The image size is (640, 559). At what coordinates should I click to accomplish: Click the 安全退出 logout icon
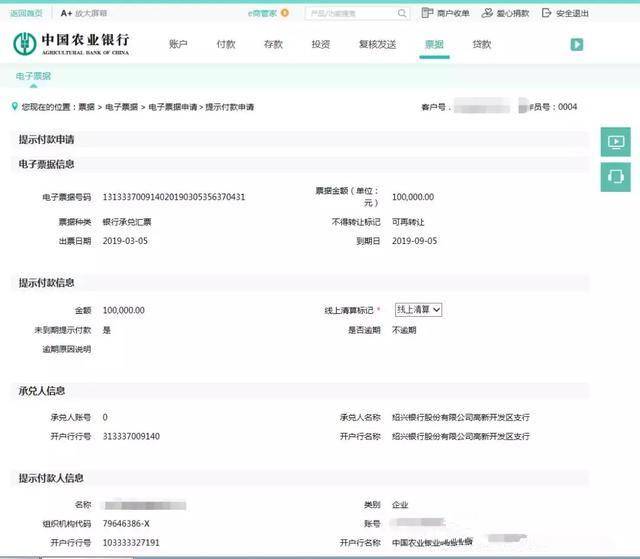[546, 13]
